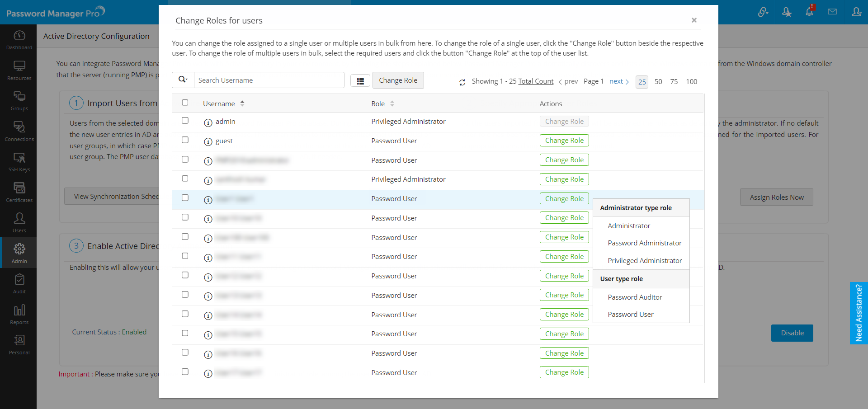The height and width of the screenshot is (409, 868).
Task: Click the Total Count link
Action: click(x=536, y=81)
